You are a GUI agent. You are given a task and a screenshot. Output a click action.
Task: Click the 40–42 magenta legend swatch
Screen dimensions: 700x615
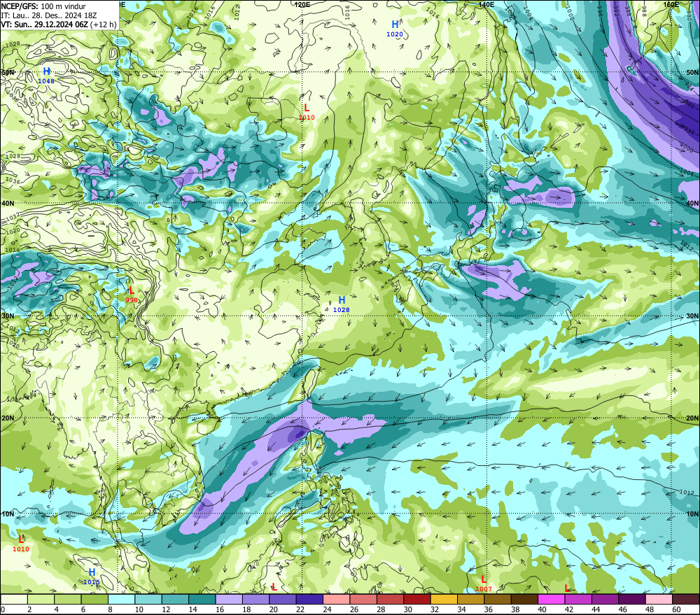[x=552, y=599]
